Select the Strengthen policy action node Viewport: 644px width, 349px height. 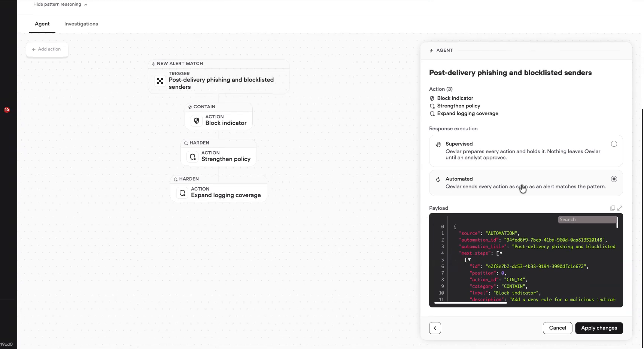[219, 152]
